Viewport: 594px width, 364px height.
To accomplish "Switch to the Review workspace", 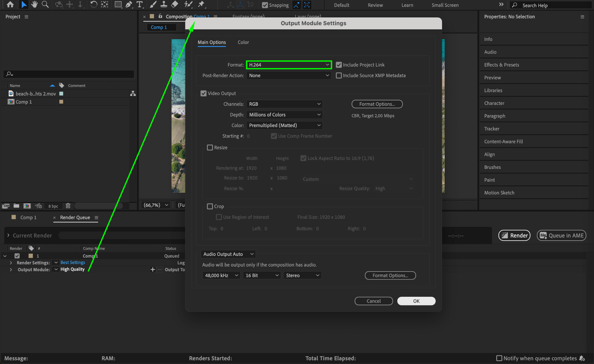I will 375,5.
